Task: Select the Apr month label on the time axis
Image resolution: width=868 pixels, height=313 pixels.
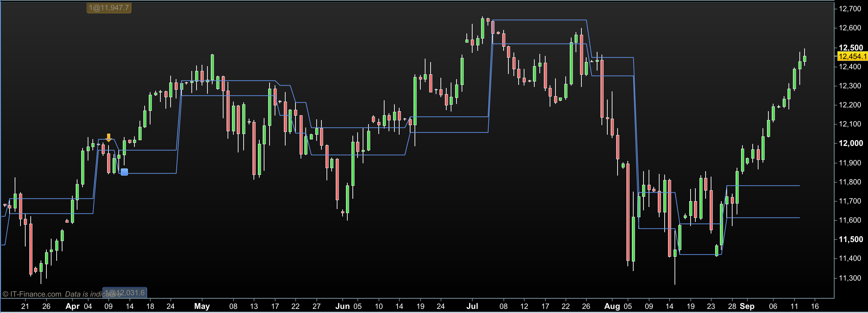Action: click(x=72, y=306)
